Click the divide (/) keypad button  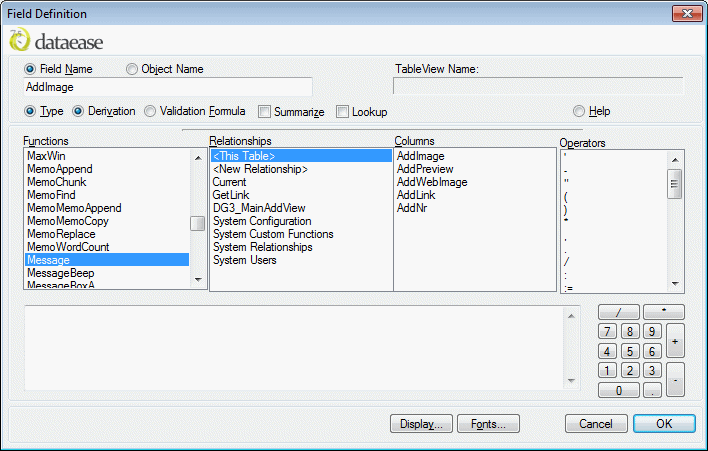[619, 312]
